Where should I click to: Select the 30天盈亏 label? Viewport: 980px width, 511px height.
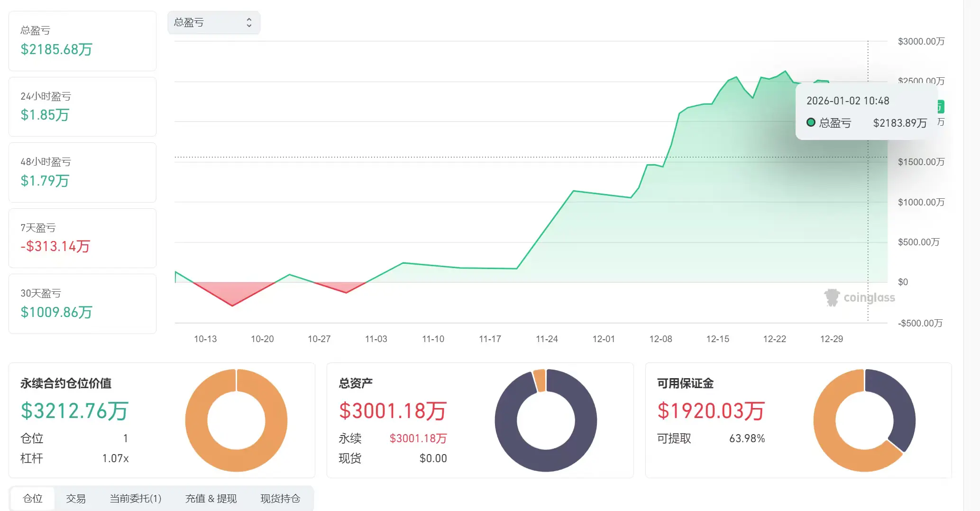point(41,293)
